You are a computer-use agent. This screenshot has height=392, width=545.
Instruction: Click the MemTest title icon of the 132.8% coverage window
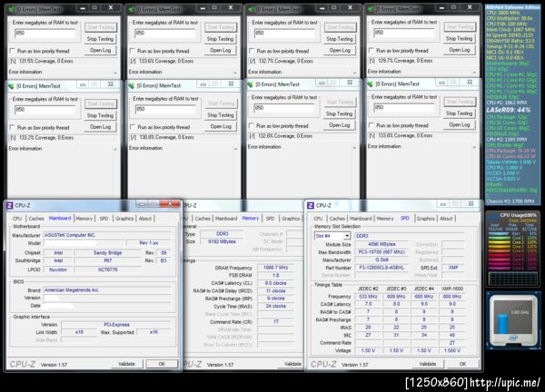point(251,84)
